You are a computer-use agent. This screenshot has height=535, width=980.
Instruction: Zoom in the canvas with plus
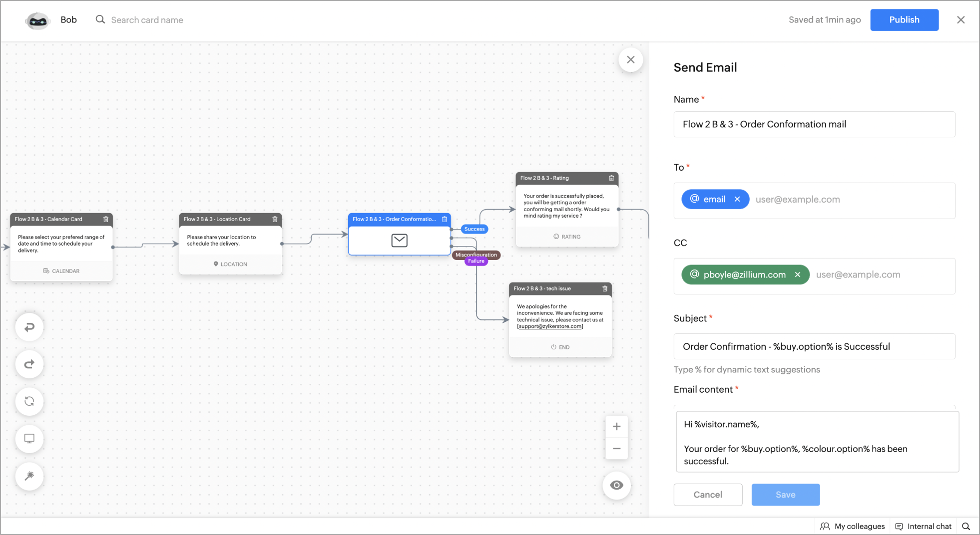[x=617, y=427]
